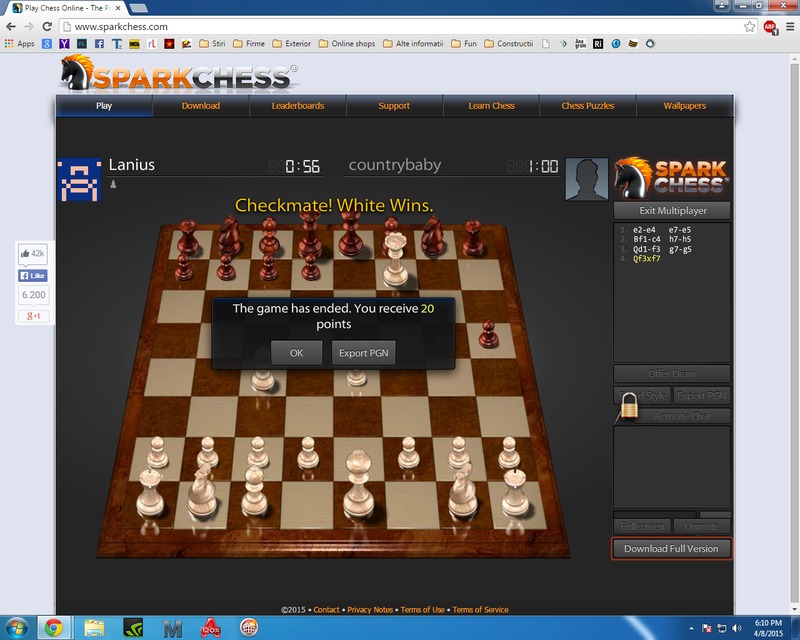This screenshot has height=640, width=800.
Task: Click Export PGN in the game-ended dialog
Action: point(363,353)
